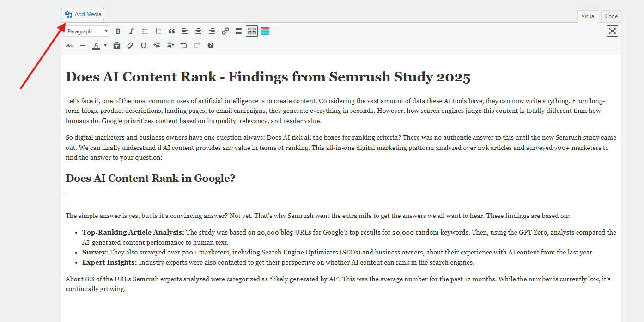Switch to the Code editor tab
644x322 pixels.
pos(611,16)
